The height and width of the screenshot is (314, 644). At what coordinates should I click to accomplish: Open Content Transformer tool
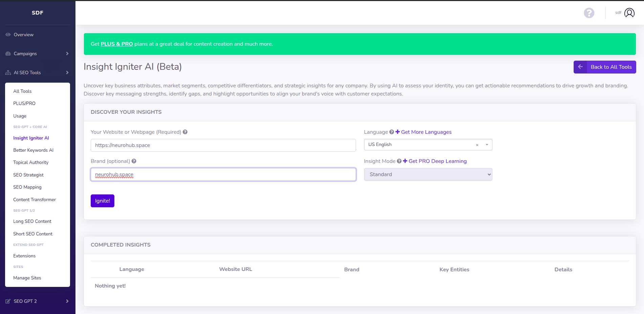click(x=35, y=200)
